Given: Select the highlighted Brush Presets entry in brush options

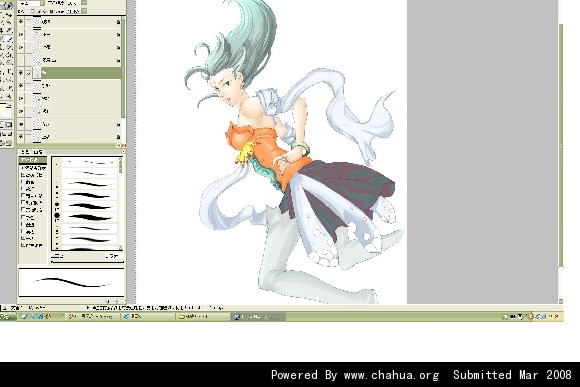Looking at the screenshot, I should pyautogui.click(x=33, y=160).
